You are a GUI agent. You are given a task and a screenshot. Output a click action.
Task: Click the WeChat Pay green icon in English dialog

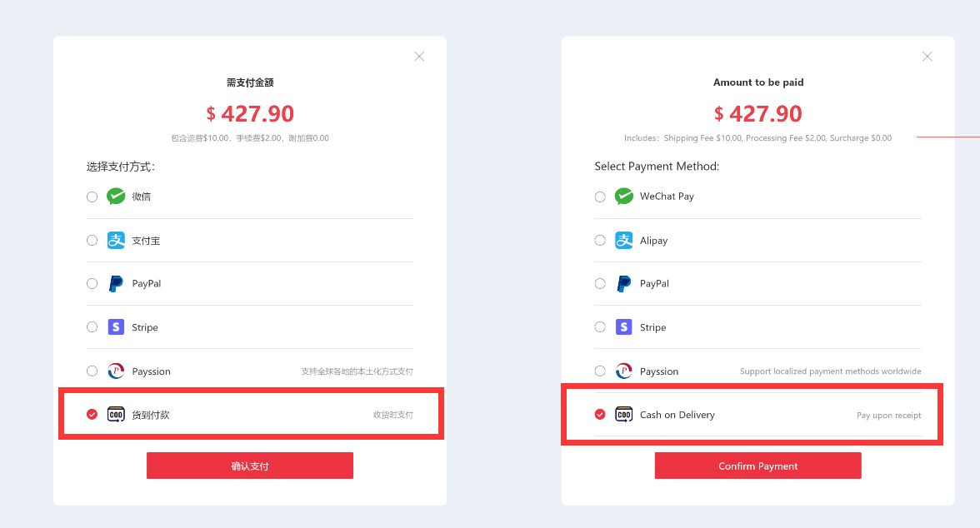pyautogui.click(x=623, y=197)
